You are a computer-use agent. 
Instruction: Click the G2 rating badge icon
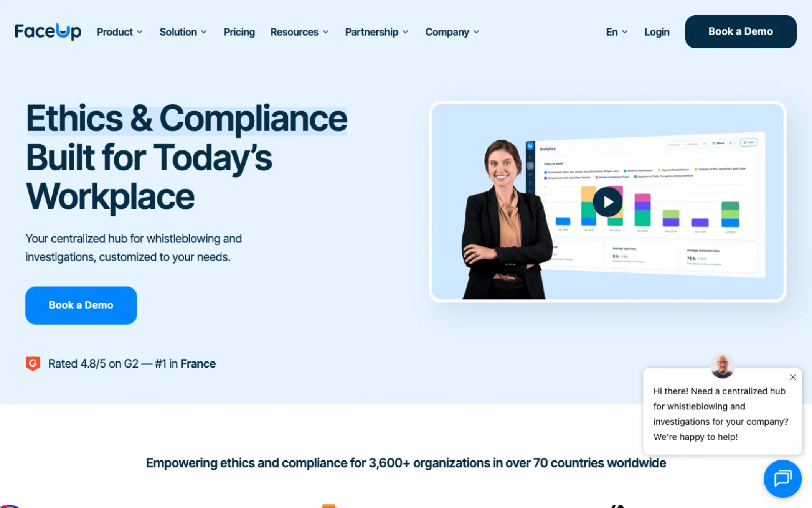click(x=32, y=363)
